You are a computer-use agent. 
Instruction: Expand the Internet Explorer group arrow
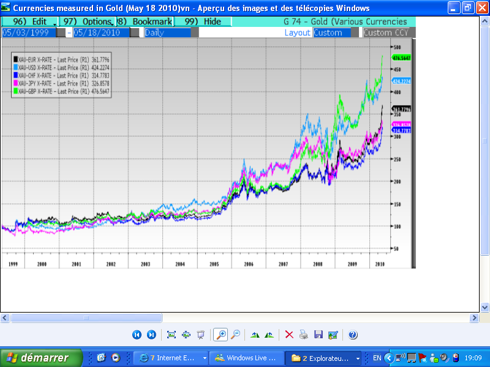point(204,358)
